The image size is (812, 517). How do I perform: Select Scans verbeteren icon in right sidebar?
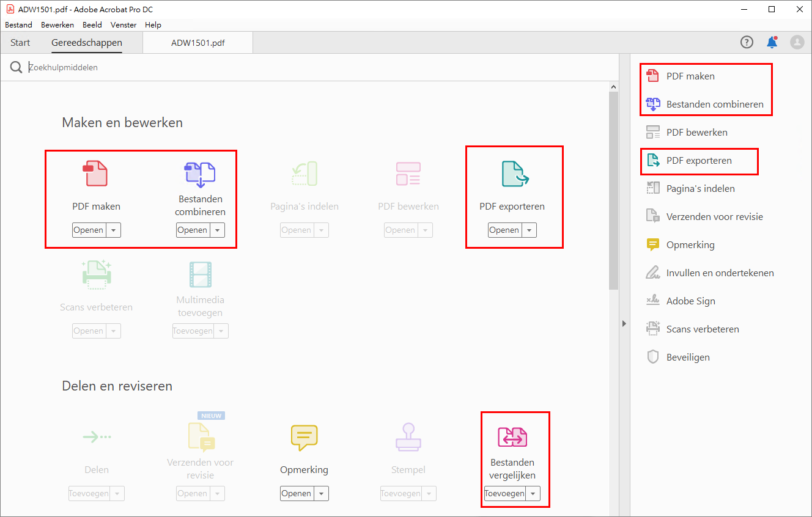pos(653,329)
